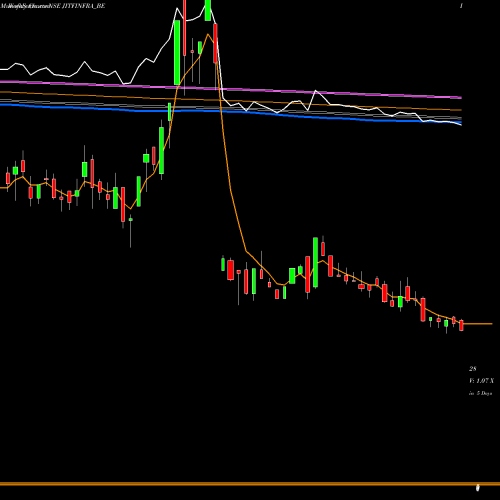Click the white marker on bottom orange bar
This screenshot has height=500, width=500.
pyautogui.click(x=478, y=488)
